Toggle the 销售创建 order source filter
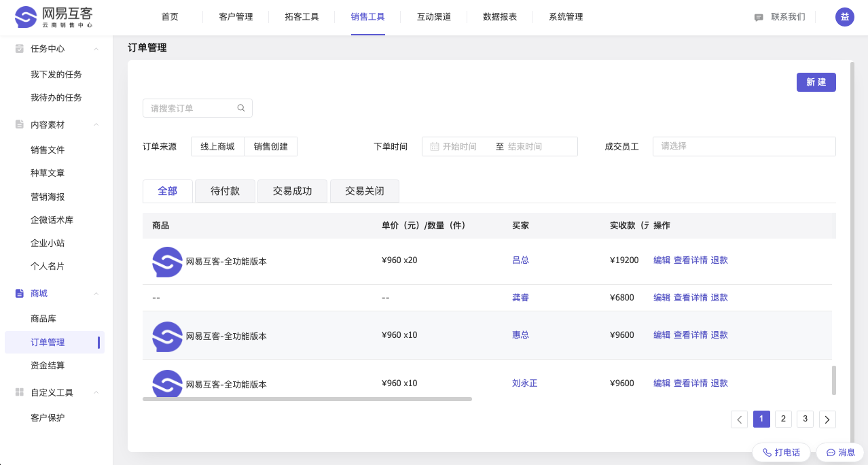The width and height of the screenshot is (868, 465). (x=270, y=146)
